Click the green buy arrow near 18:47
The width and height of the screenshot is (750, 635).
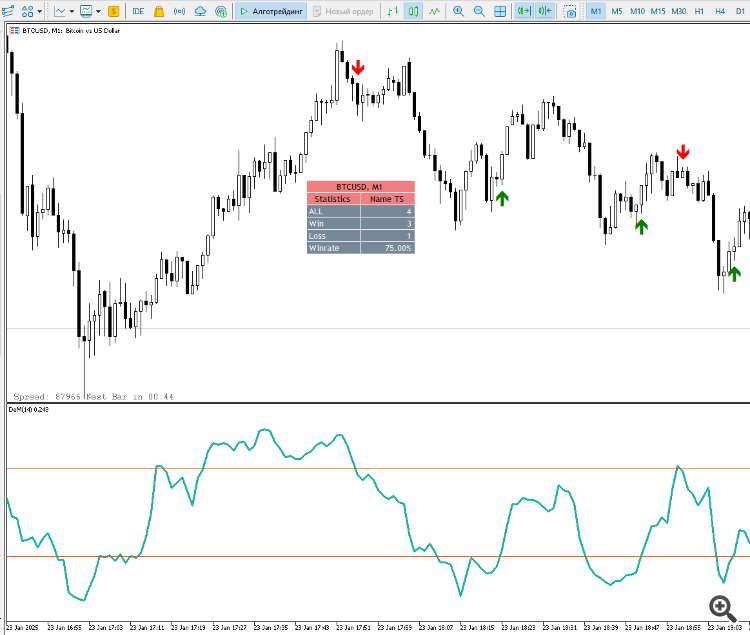[641, 227]
